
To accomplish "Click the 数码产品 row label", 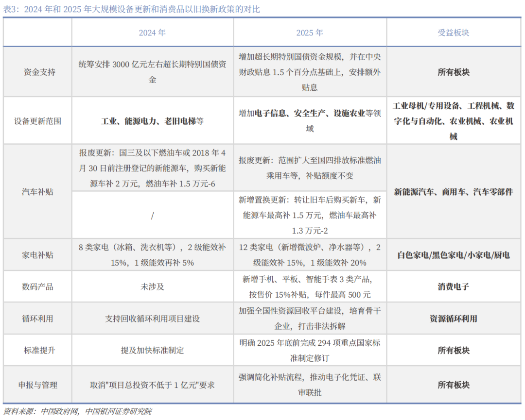I will tap(38, 286).
